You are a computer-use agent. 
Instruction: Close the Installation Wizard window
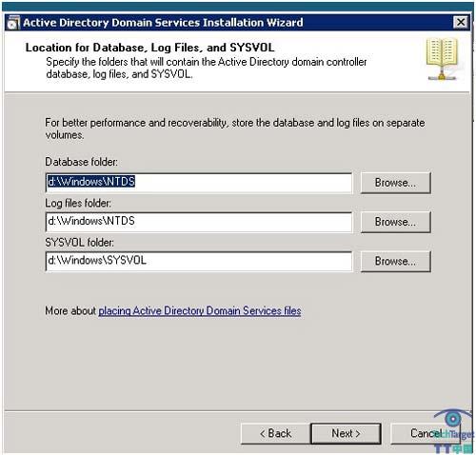tap(461, 23)
